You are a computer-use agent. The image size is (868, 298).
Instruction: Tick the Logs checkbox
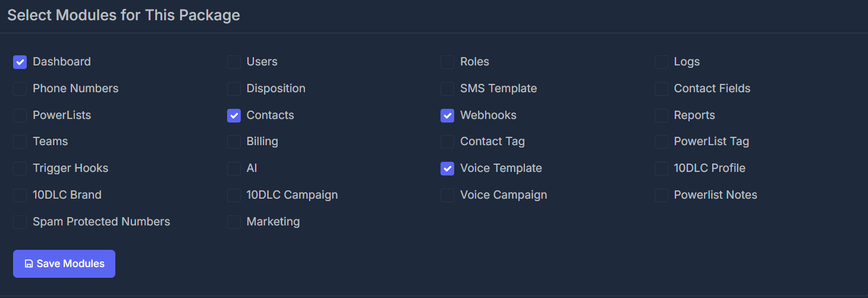661,62
